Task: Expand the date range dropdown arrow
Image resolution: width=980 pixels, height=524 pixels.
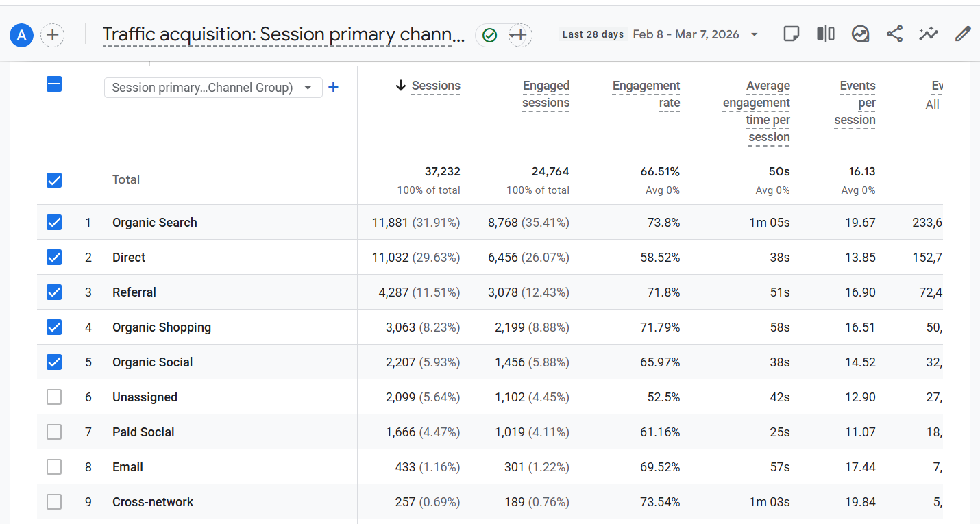Action: pos(755,35)
